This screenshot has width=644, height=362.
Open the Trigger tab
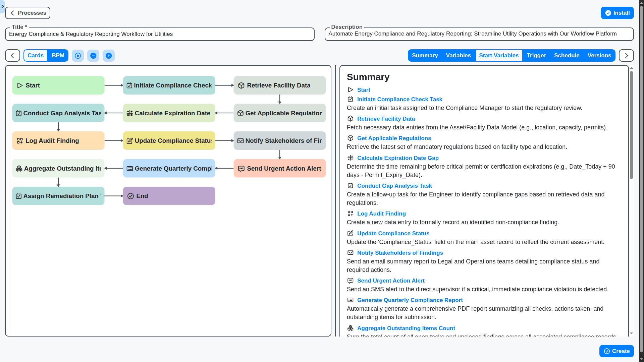pos(536,55)
